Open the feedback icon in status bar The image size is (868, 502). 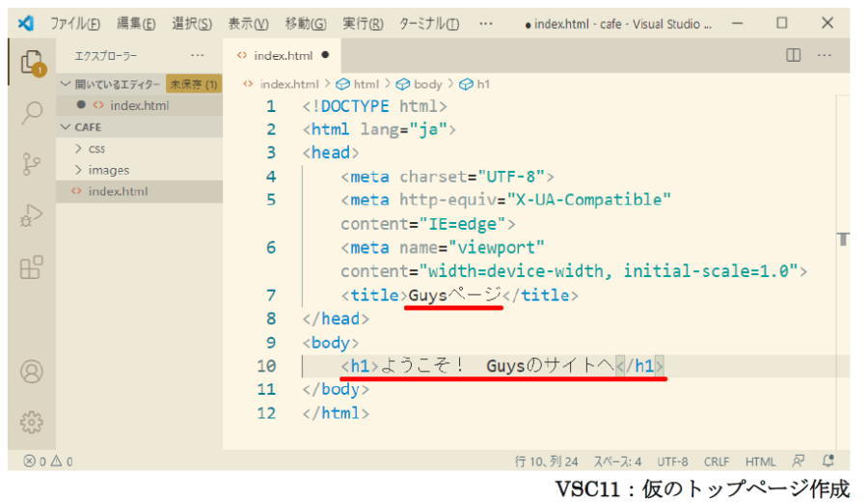(x=799, y=461)
